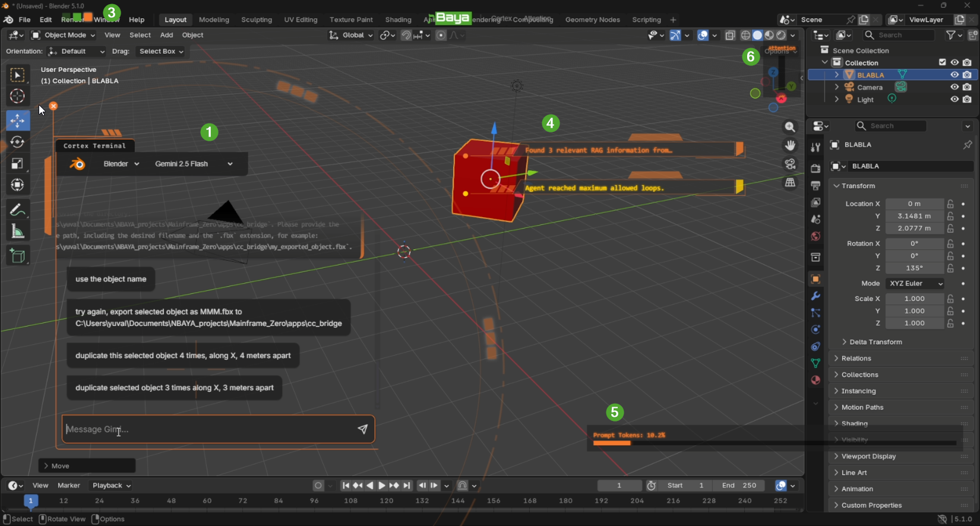980x526 pixels.
Task: Open the Object Data properties tab
Action: point(815,363)
